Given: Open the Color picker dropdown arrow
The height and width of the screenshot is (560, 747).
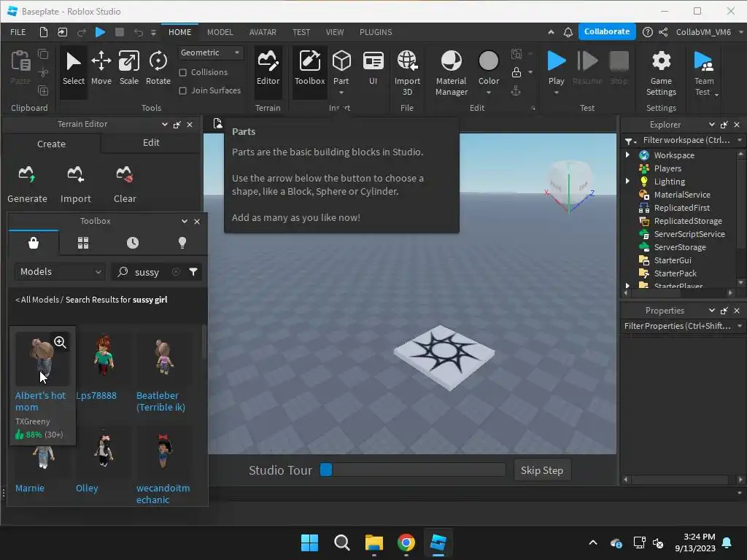Looking at the screenshot, I should point(488,93).
